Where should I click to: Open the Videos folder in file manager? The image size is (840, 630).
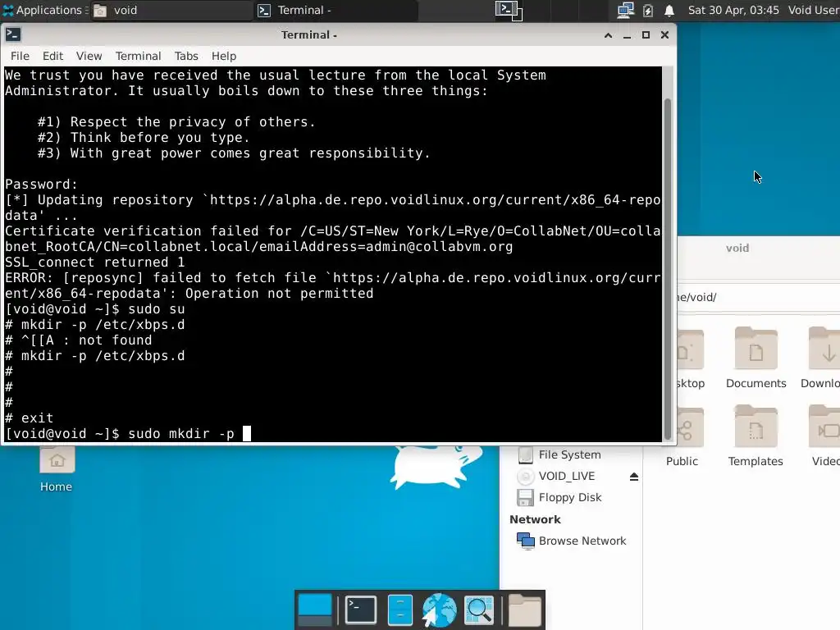(x=825, y=436)
